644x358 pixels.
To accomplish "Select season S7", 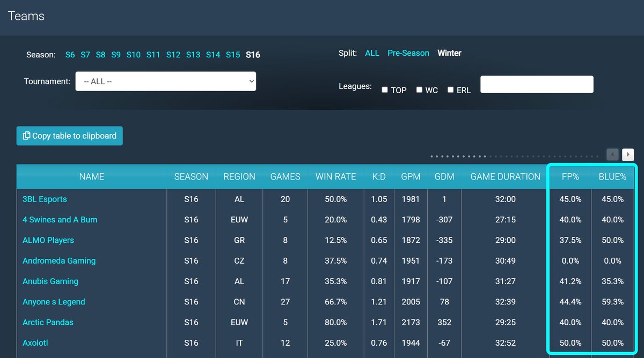I will pos(85,55).
